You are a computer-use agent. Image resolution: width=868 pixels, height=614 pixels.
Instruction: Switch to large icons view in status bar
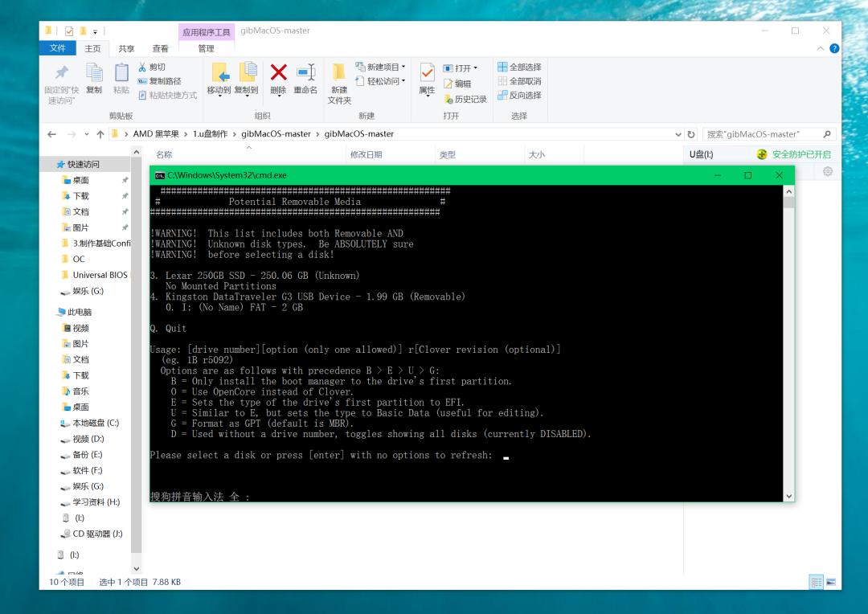pos(831,582)
